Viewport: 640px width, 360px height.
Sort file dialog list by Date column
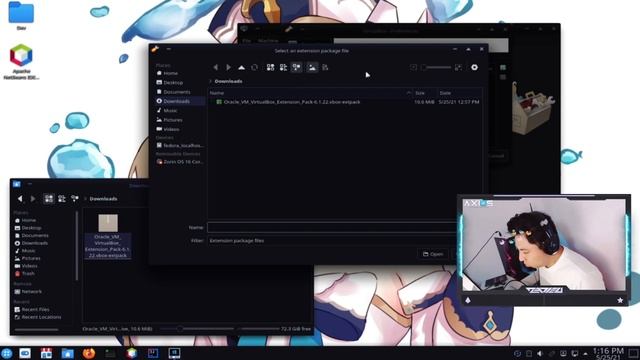pos(459,93)
